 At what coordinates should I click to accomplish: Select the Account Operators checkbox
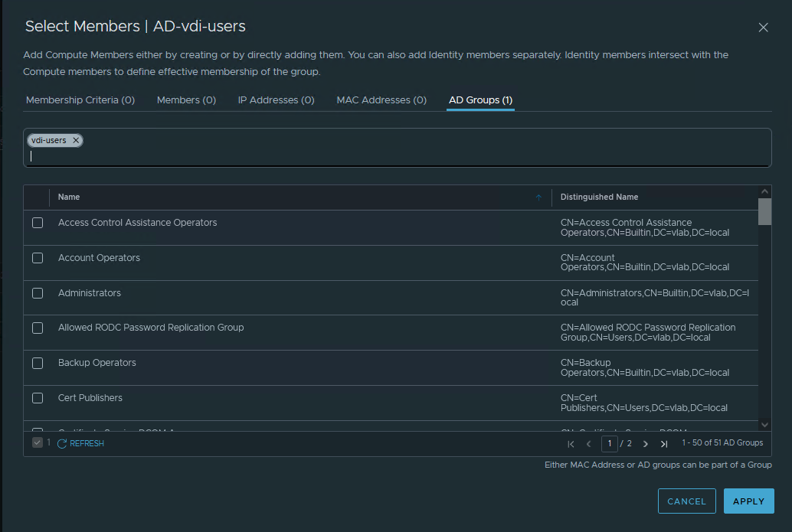click(38, 258)
